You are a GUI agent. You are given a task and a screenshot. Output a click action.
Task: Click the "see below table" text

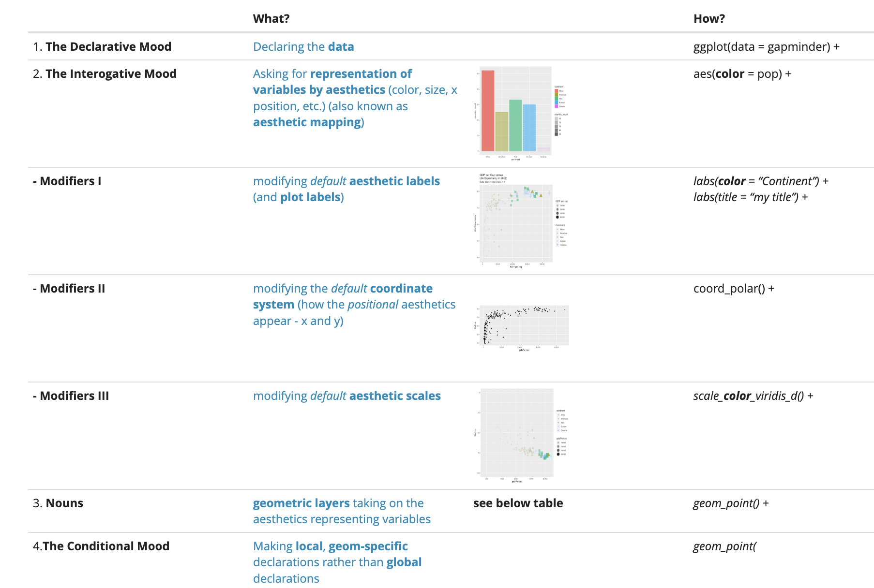(518, 503)
